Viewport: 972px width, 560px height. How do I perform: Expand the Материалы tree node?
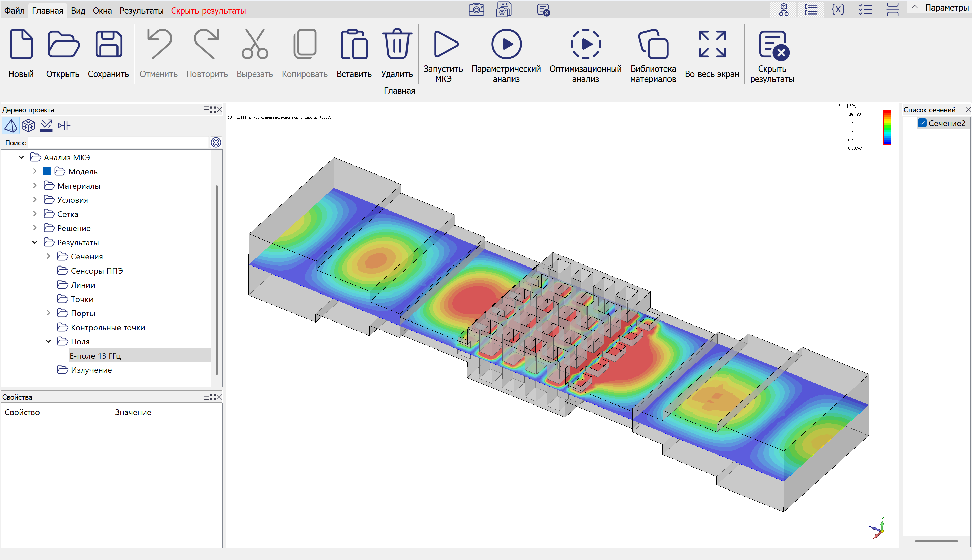[35, 186]
